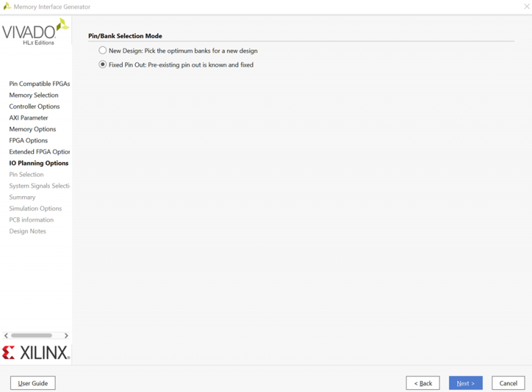The image size is (532, 392).
Task: Cancel the Memory Interface Generator wizard
Action: click(508, 383)
